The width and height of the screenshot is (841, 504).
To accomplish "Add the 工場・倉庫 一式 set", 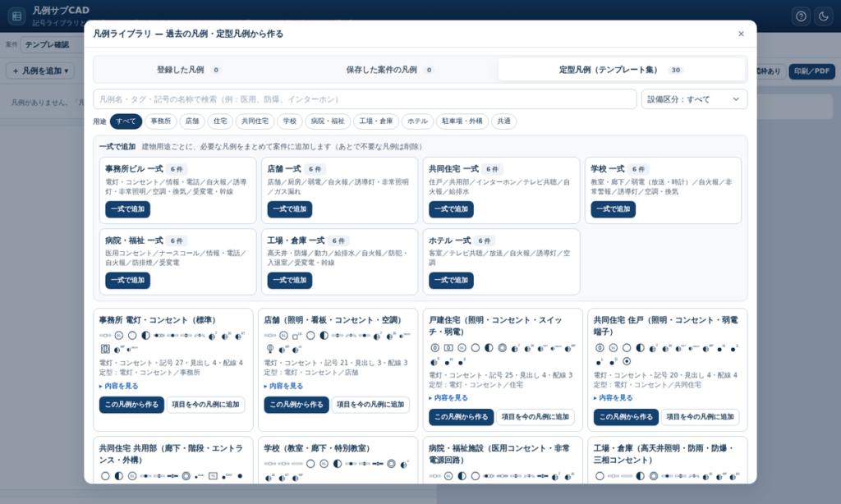I will tap(290, 281).
